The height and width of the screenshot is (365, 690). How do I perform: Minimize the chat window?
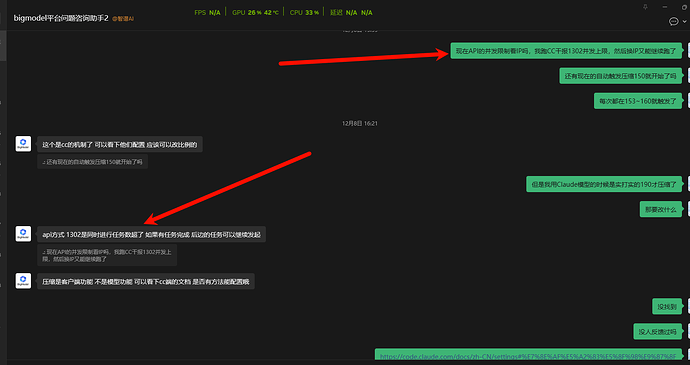pos(664,7)
